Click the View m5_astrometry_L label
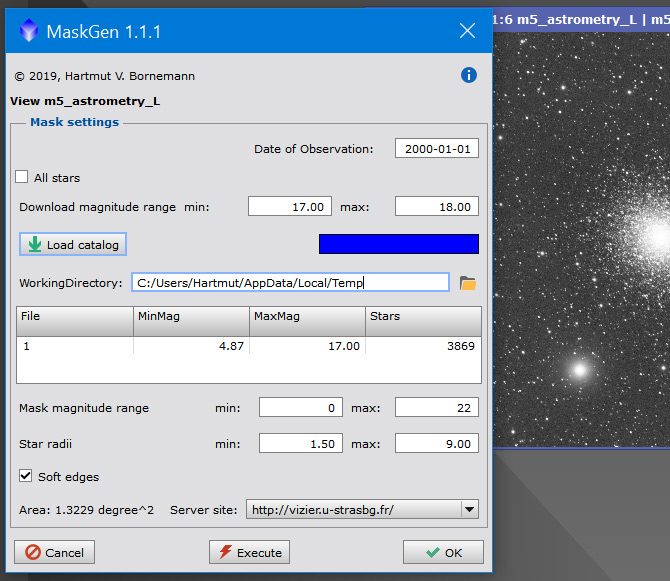Viewport: 670px width, 581px height. point(85,101)
